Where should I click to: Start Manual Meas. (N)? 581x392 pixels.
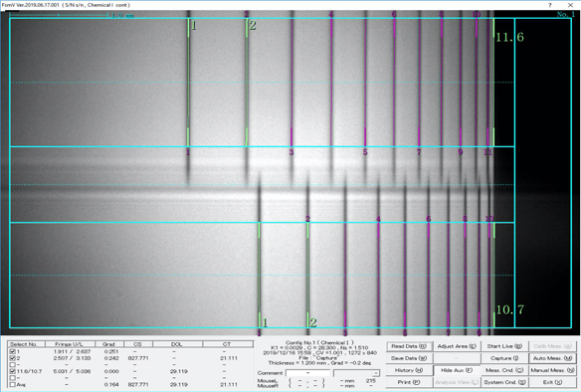point(552,370)
